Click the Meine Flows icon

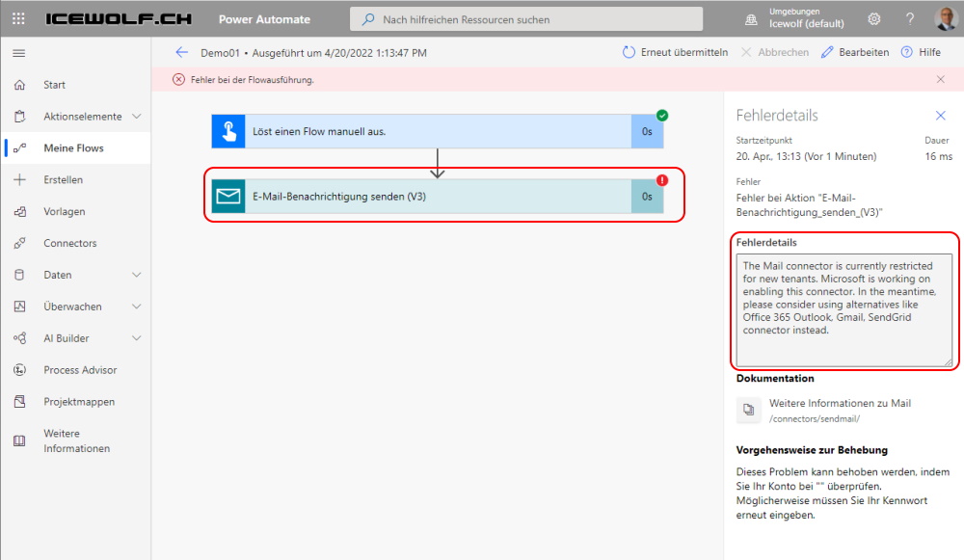tap(19, 148)
